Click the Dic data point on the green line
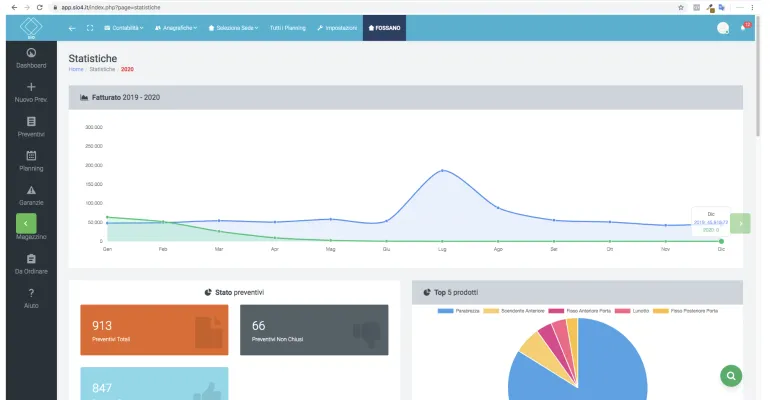 [x=721, y=241]
